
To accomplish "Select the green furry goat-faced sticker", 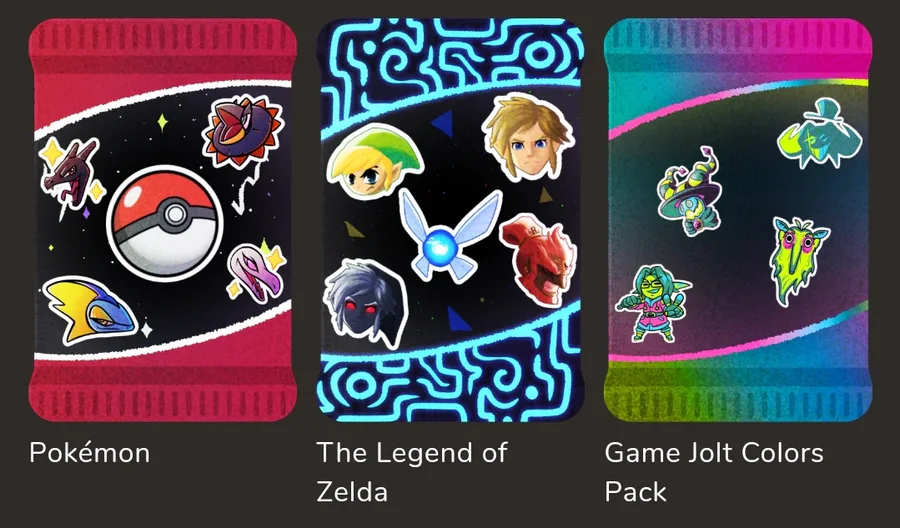I will [798, 259].
